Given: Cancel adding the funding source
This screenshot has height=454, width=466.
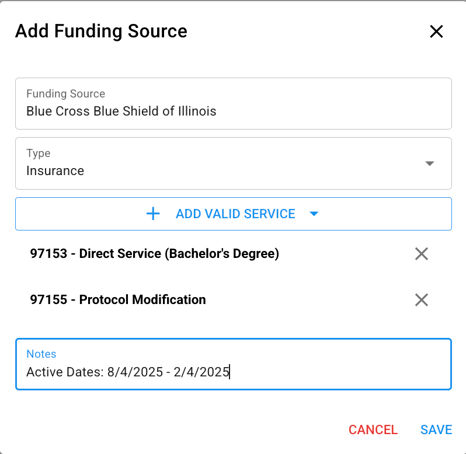Looking at the screenshot, I should 373,430.
